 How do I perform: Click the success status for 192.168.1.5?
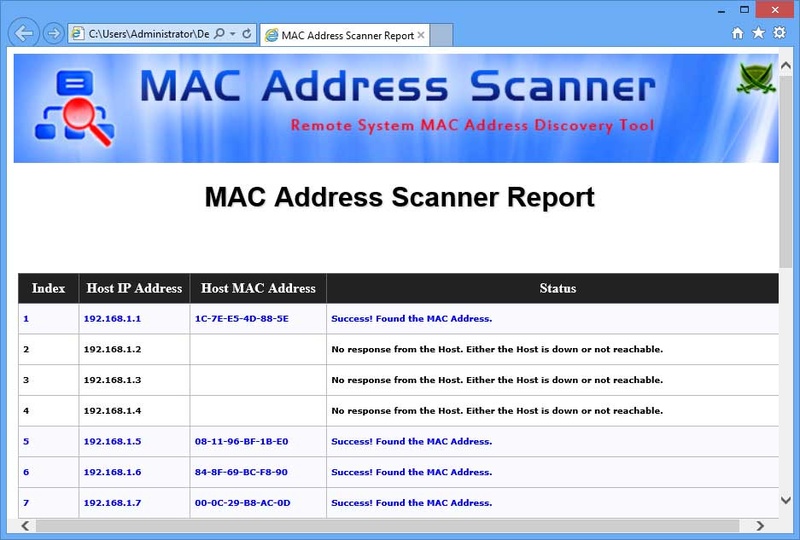coord(412,441)
